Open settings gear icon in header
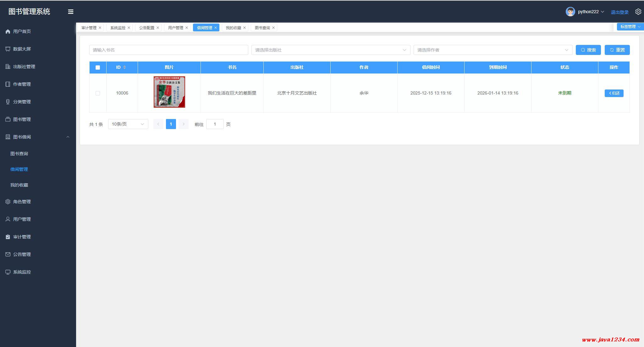The width and height of the screenshot is (644, 347). [x=638, y=12]
